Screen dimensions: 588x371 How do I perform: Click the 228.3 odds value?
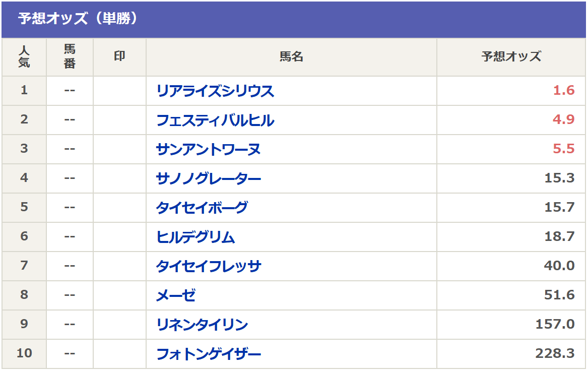click(x=555, y=353)
